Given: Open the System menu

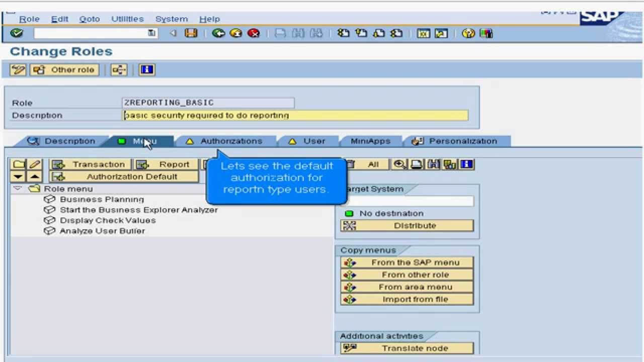Looking at the screenshot, I should (172, 19).
